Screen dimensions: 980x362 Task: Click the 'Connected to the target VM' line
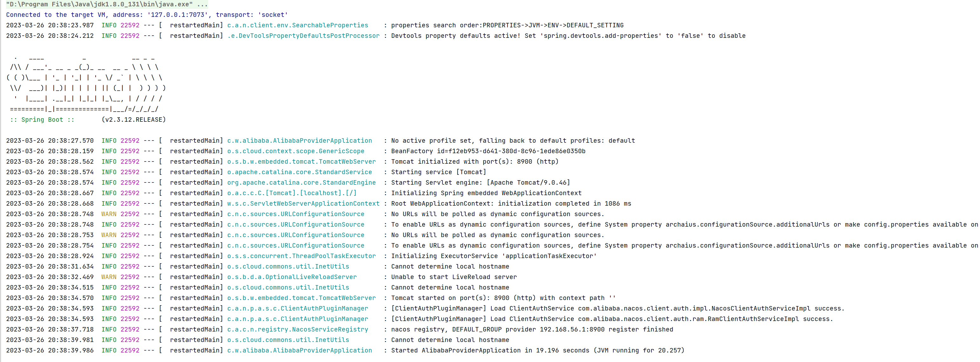click(x=147, y=15)
